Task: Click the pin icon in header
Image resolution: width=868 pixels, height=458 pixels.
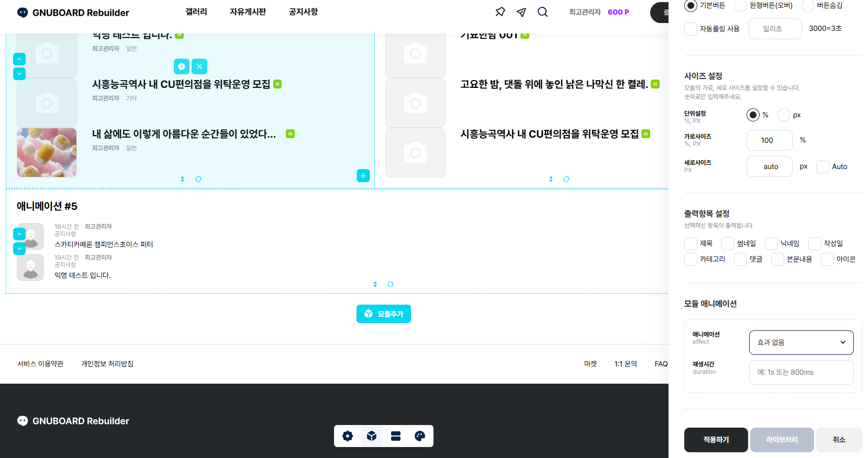Action: coord(500,12)
